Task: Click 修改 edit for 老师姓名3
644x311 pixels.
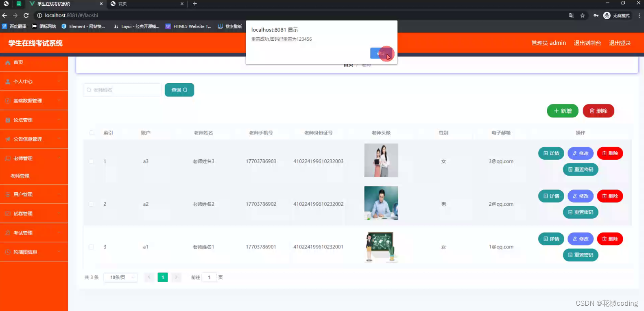Action: 581,153
